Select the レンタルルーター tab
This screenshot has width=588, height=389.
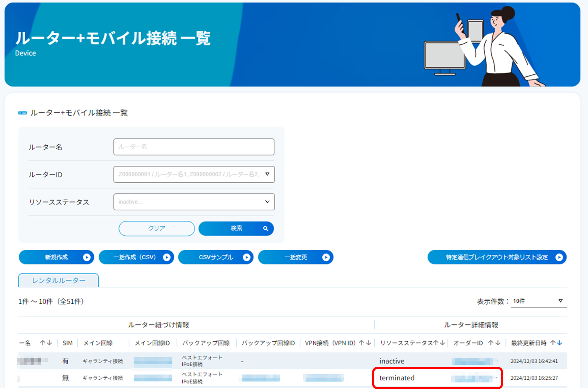coord(59,280)
